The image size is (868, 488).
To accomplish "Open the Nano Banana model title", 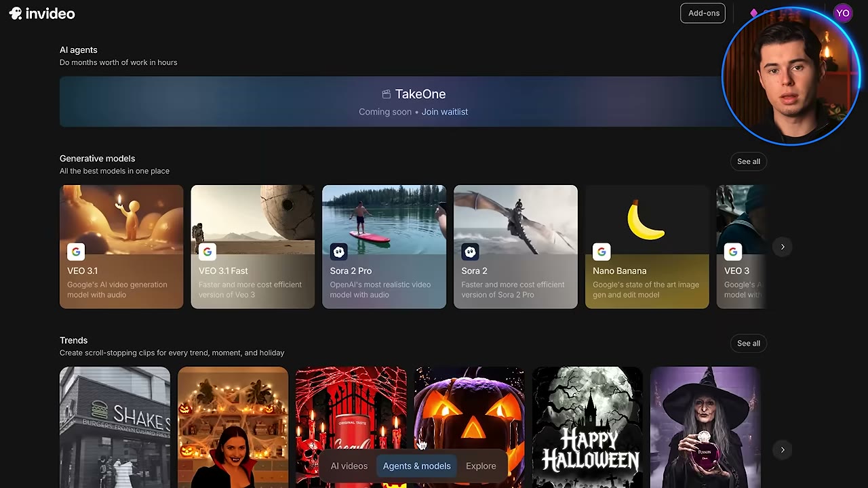I will click(x=620, y=270).
